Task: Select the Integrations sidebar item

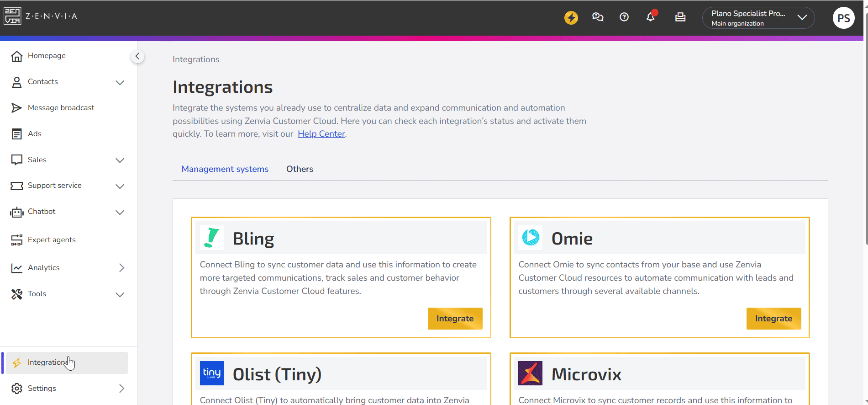Action: coord(68,363)
